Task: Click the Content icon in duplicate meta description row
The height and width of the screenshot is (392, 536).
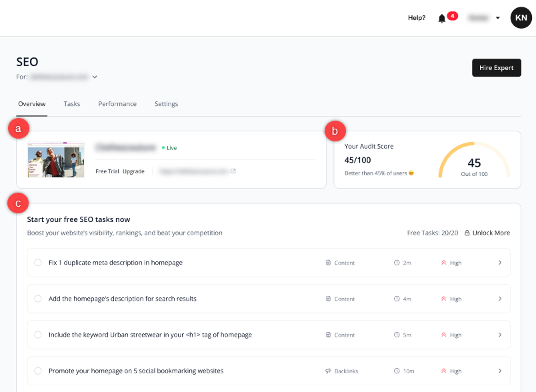Action: [328, 263]
